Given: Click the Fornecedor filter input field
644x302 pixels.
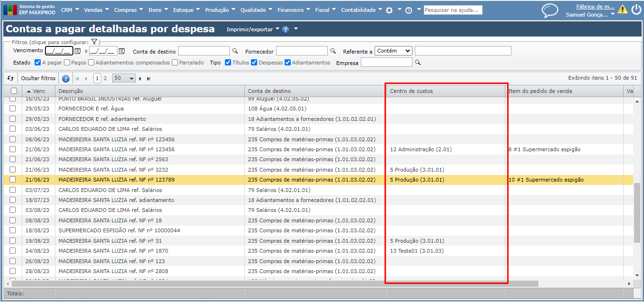Looking at the screenshot, I should point(302,51).
